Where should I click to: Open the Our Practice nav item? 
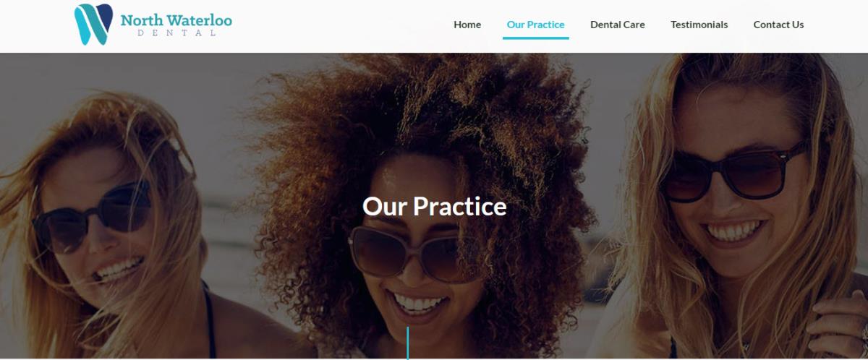535,25
